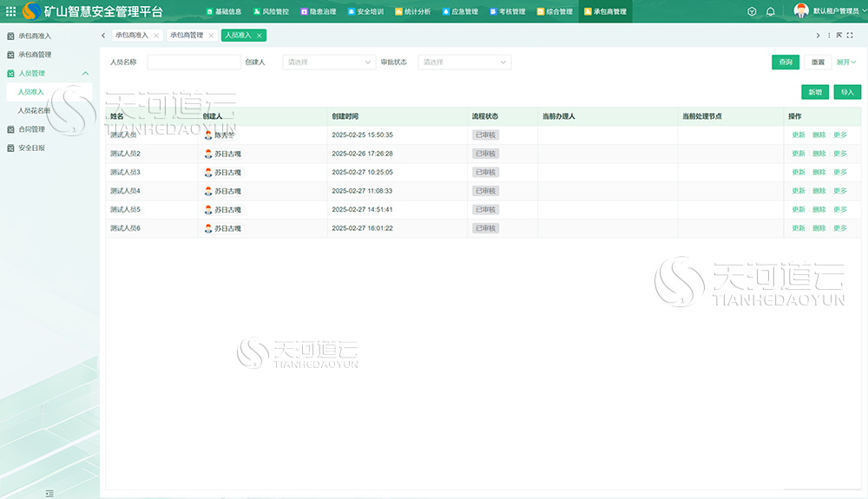Open the 应急管理 top menu
Screen dimensions: 868x499
pos(461,11)
